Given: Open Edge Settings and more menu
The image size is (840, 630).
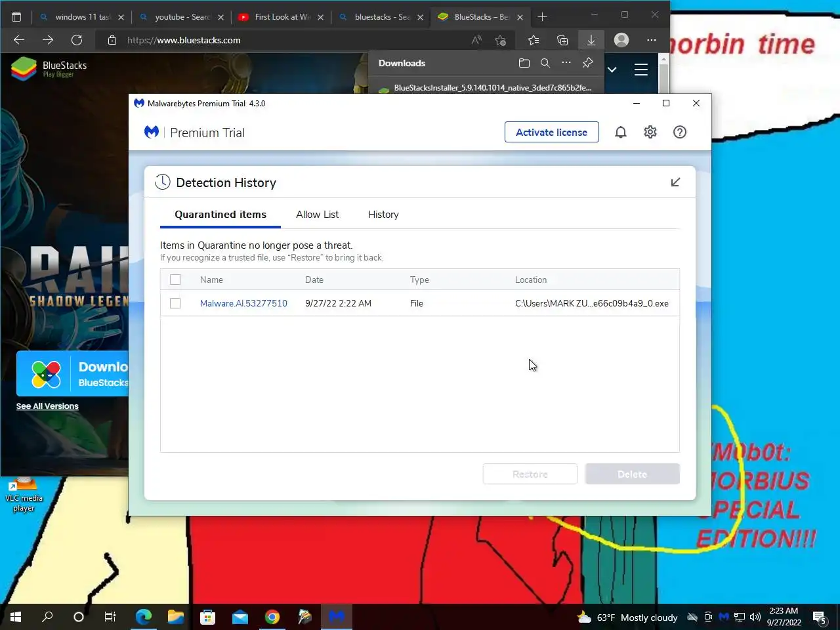Looking at the screenshot, I should (651, 40).
